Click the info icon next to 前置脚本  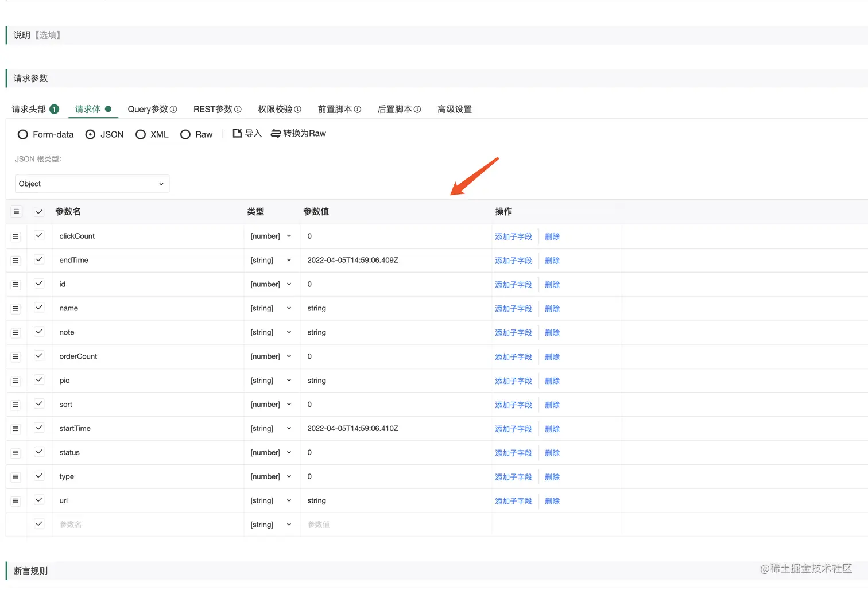[357, 110]
